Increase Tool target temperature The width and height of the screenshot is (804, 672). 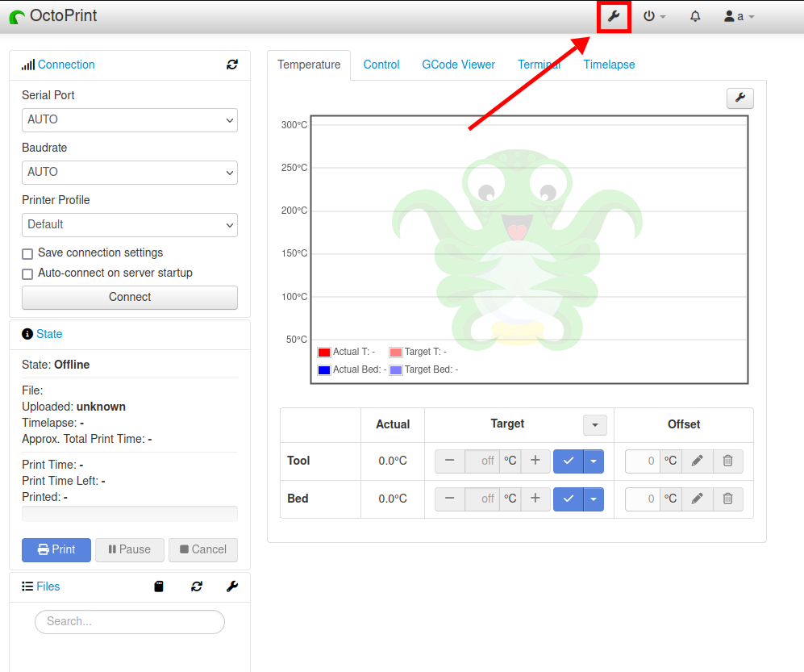coord(535,461)
